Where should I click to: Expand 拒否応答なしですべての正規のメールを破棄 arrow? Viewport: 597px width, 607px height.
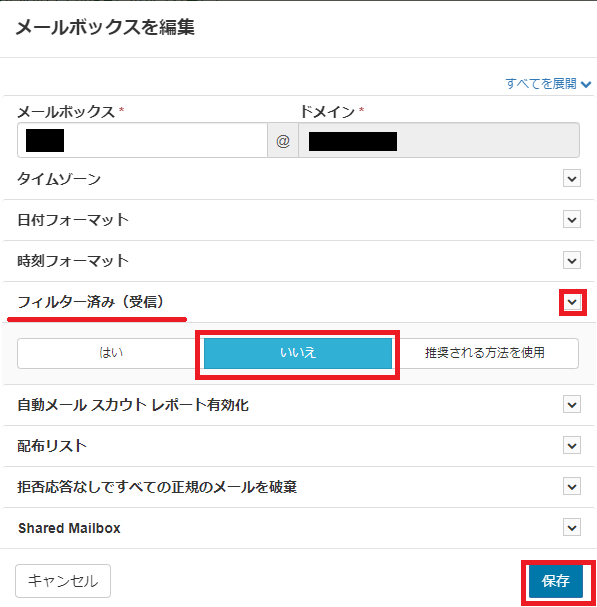pos(572,487)
